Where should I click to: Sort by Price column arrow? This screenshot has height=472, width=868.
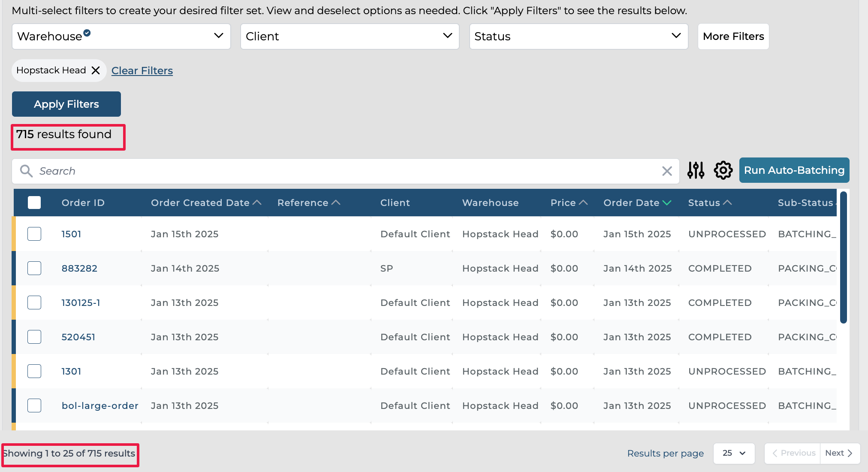583,203
